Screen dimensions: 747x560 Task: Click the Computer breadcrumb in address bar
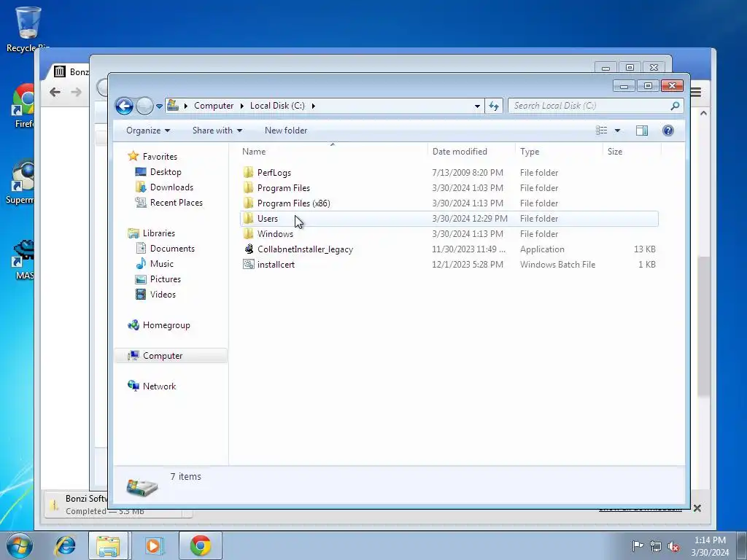point(214,106)
